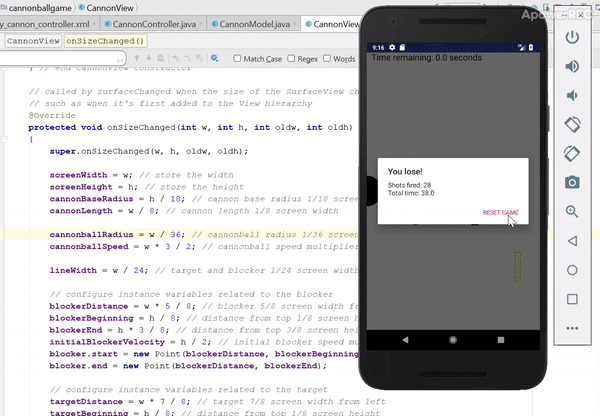Open find bar filter settings gear icon

(x=214, y=58)
